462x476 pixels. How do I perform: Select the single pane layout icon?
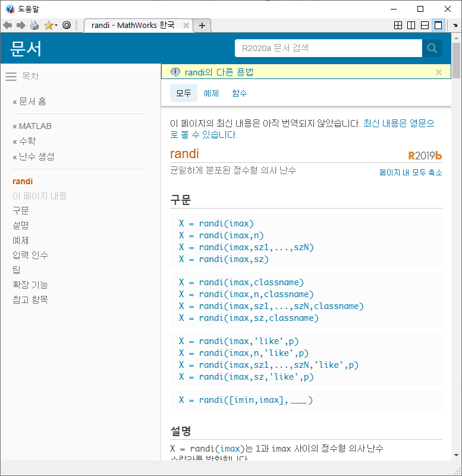[438, 25]
